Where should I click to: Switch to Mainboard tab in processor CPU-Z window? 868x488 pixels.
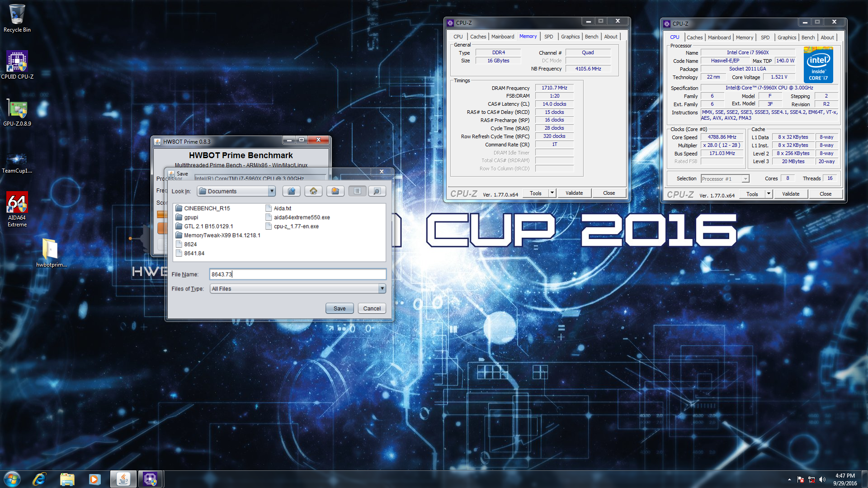(x=719, y=38)
